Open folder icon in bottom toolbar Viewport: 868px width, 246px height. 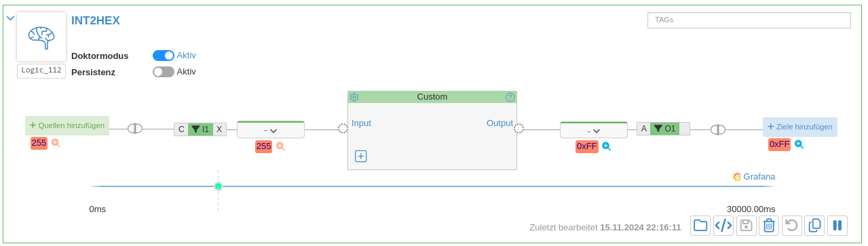coord(700,226)
